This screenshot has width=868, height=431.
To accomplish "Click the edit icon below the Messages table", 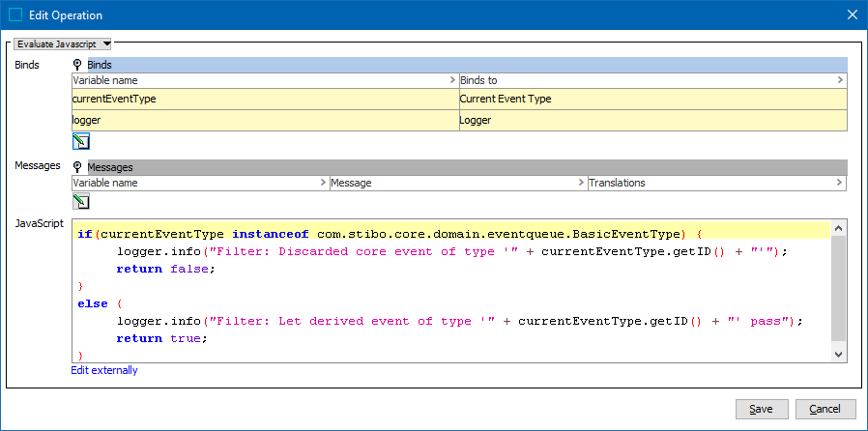I will click(x=81, y=201).
